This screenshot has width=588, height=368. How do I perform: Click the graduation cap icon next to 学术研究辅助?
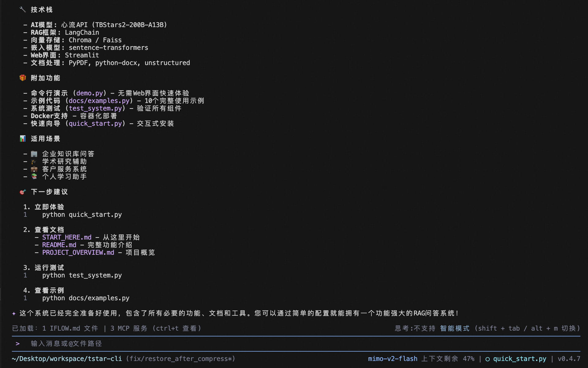pyautogui.click(x=34, y=161)
